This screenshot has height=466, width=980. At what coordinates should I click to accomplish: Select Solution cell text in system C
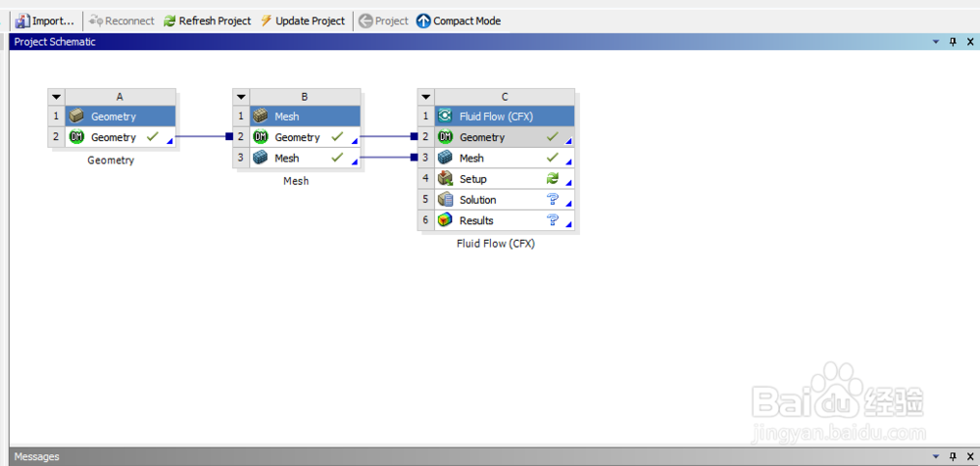click(477, 200)
